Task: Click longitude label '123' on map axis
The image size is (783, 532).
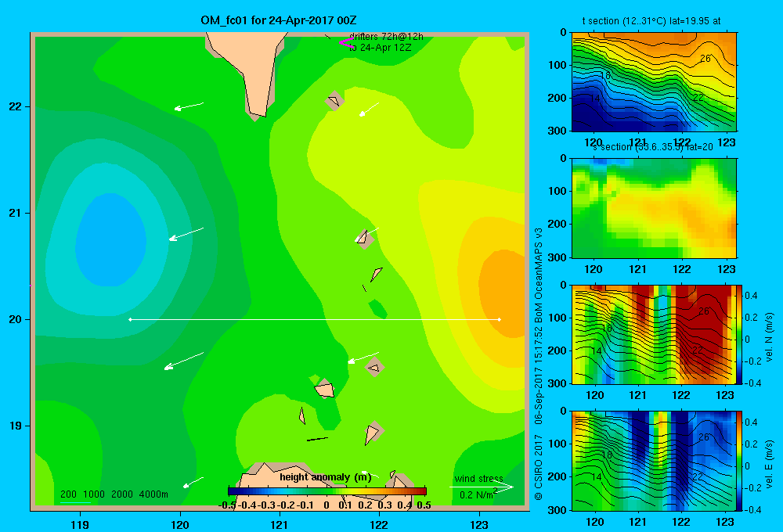Action: click(479, 524)
